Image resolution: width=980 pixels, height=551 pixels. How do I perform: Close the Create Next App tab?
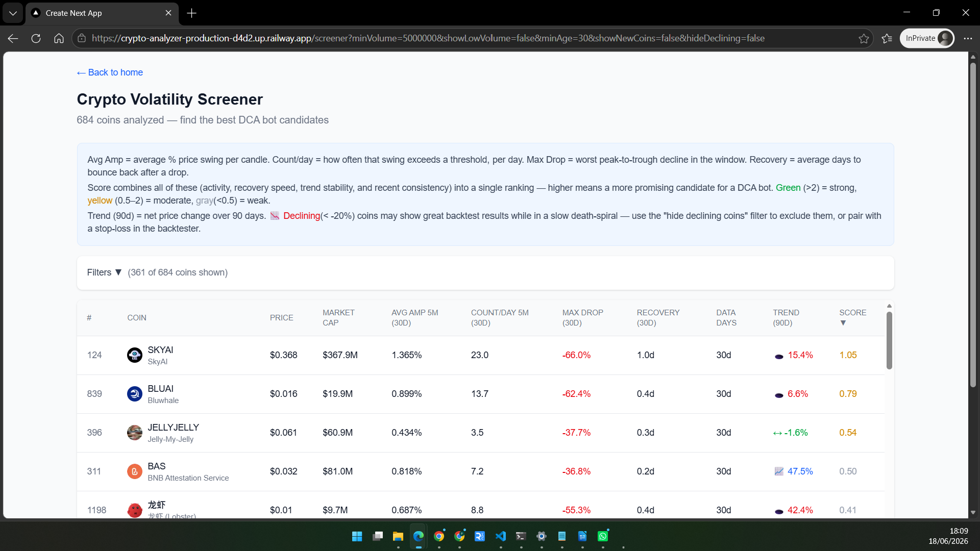coord(168,13)
